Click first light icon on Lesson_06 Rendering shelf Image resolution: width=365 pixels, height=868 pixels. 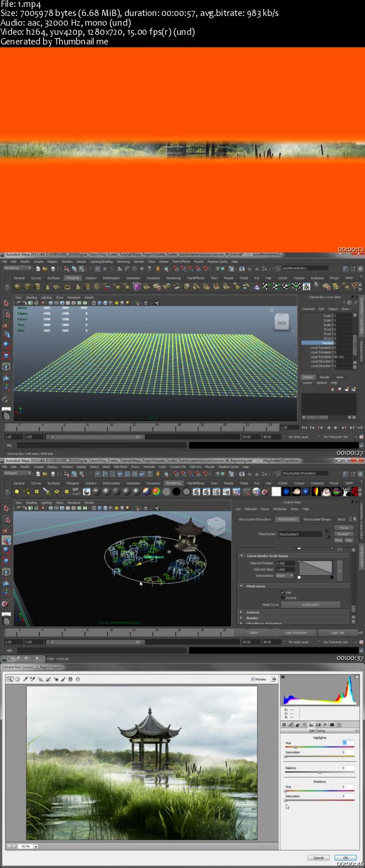[x=17, y=492]
